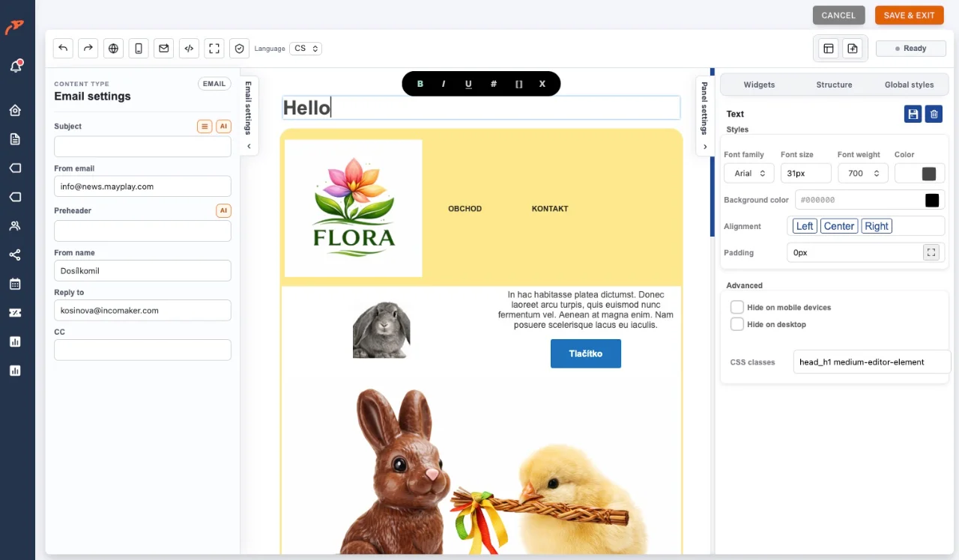Open the text Color swatch
The image size is (959, 560).
point(929,174)
